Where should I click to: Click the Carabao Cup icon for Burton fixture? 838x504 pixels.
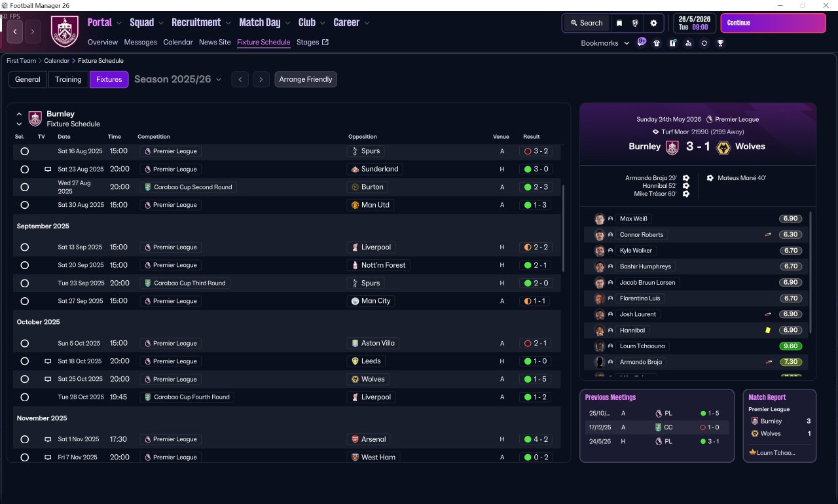[x=148, y=187]
